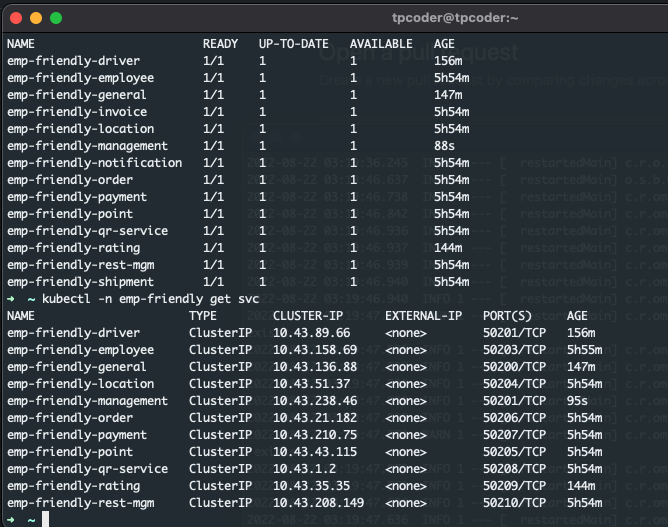The image size is (668, 527).
Task: Click port 50208/TCP
Action: coord(514,469)
